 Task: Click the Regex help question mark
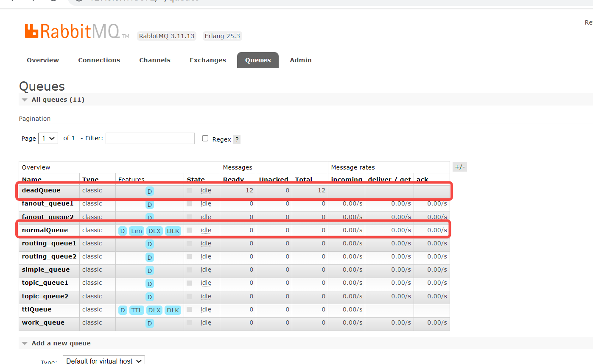coord(237,139)
